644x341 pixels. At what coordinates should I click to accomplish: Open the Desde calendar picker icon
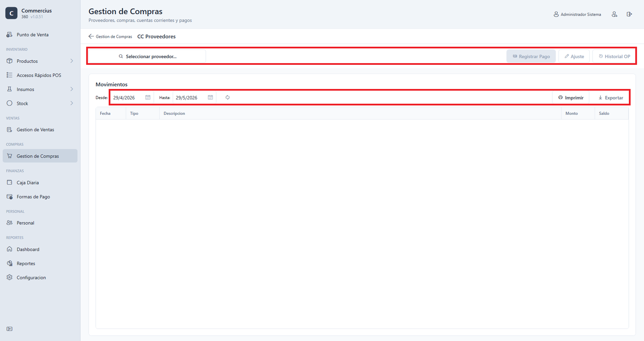click(148, 97)
